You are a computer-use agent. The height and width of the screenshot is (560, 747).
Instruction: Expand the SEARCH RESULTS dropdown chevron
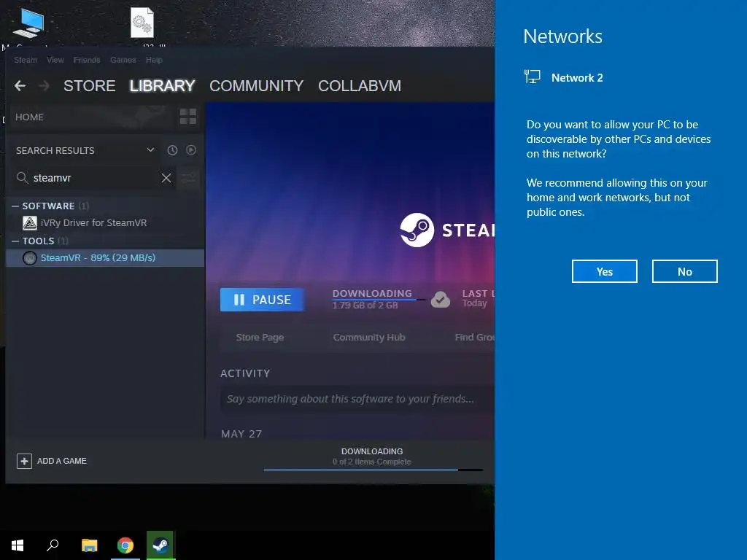click(x=150, y=150)
